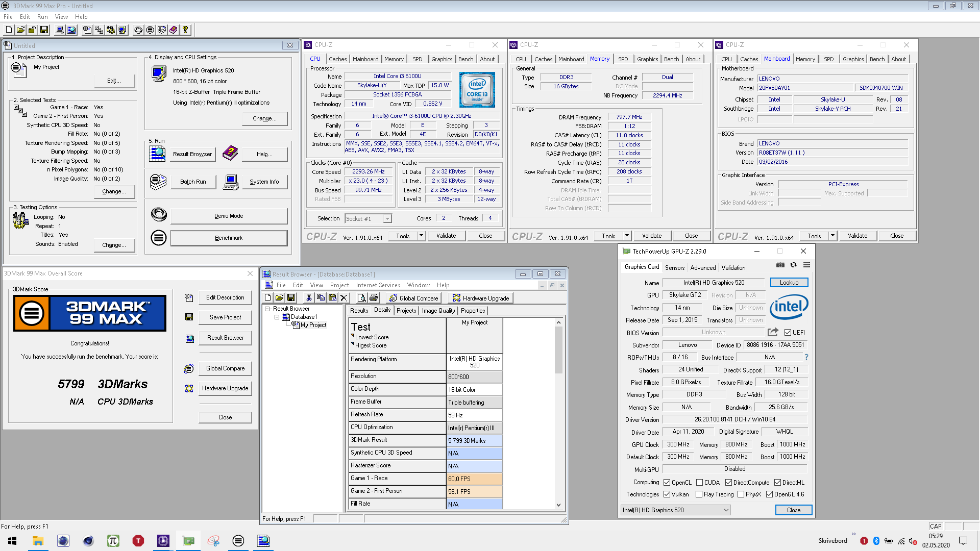Click Paste clipboard icon in Result Browser toolbar
The image size is (980, 551).
pyautogui.click(x=332, y=298)
